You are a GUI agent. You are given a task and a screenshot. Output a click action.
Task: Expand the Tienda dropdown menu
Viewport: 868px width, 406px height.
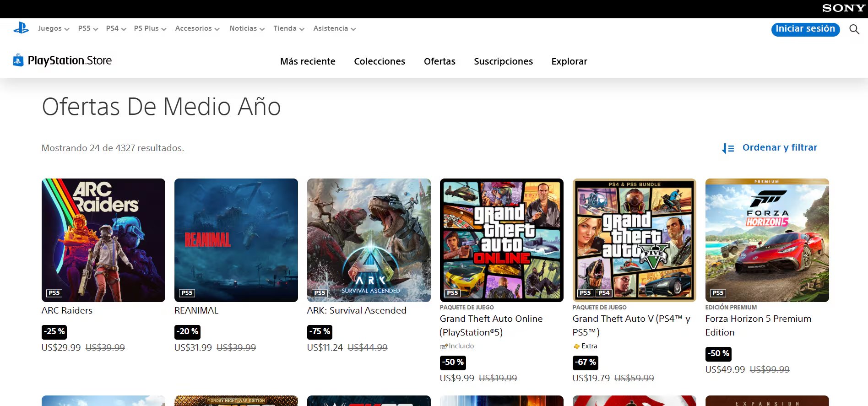[289, 28]
